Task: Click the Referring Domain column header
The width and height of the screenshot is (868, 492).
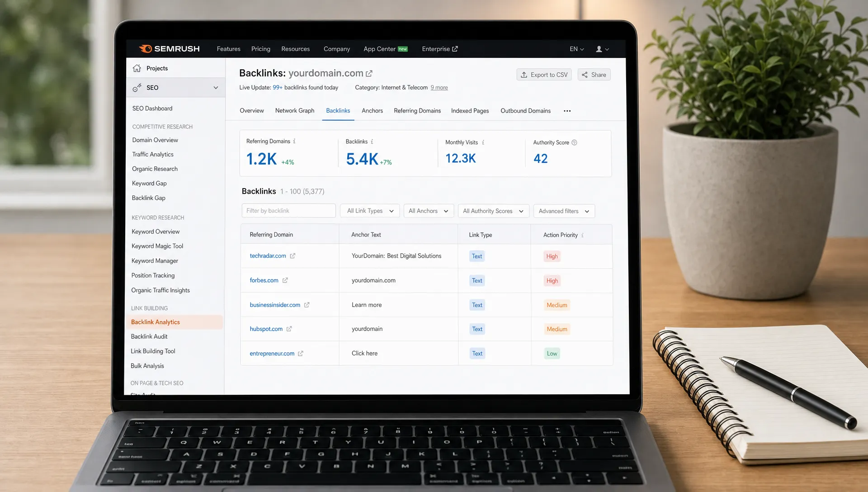Action: tap(271, 235)
